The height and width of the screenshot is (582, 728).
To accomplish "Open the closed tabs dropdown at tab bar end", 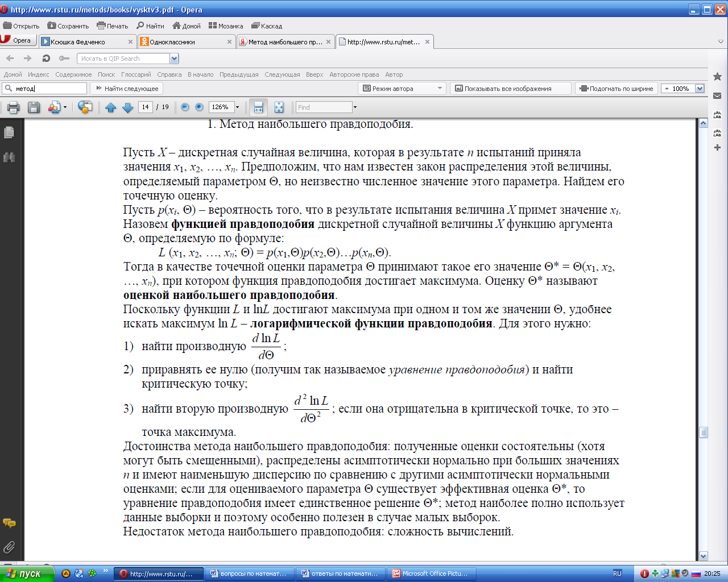I will click(721, 41).
